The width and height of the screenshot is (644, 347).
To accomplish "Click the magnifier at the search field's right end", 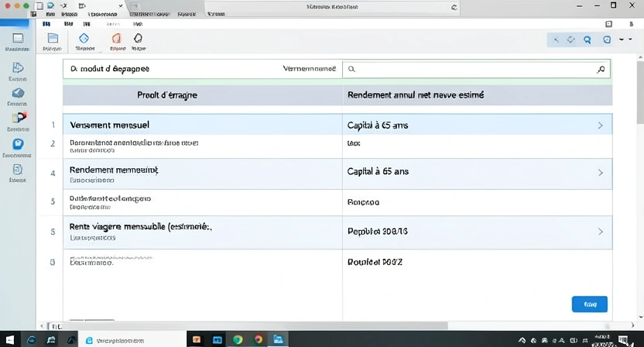I will coord(601,69).
